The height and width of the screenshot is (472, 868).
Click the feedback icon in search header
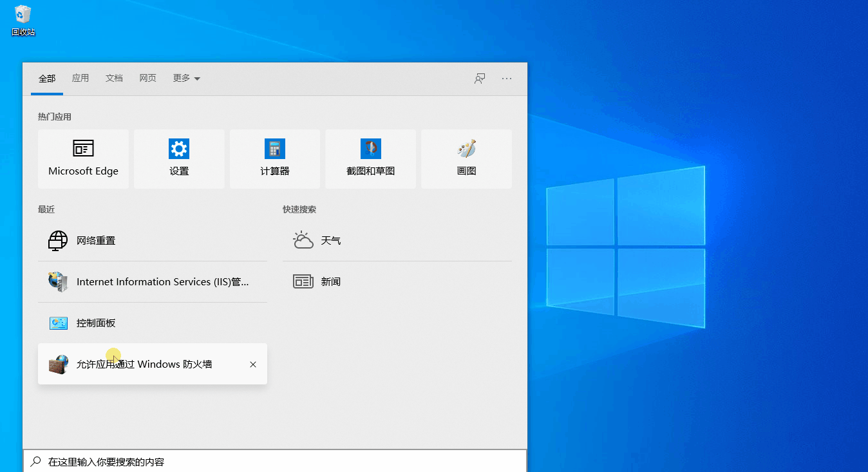(480, 79)
